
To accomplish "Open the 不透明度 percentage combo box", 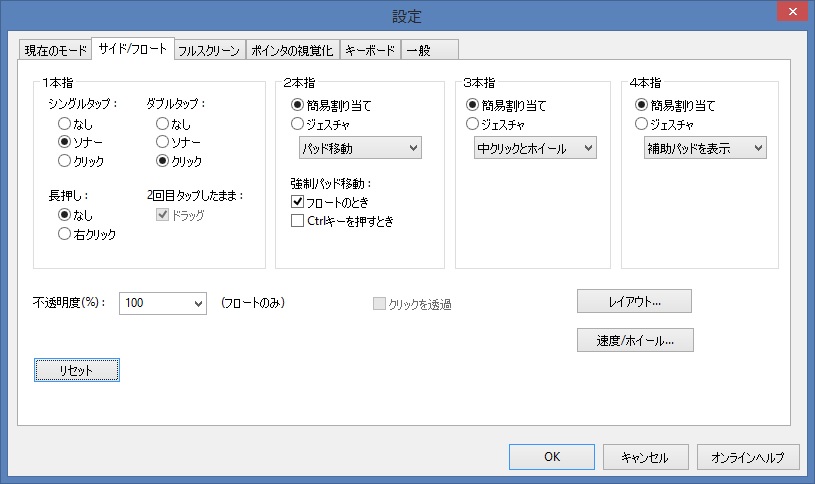I will [x=162, y=303].
